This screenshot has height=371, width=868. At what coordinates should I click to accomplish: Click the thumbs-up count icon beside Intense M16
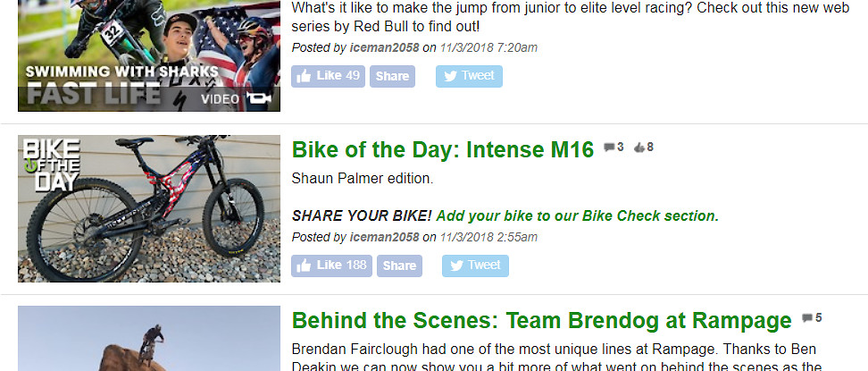coord(638,148)
